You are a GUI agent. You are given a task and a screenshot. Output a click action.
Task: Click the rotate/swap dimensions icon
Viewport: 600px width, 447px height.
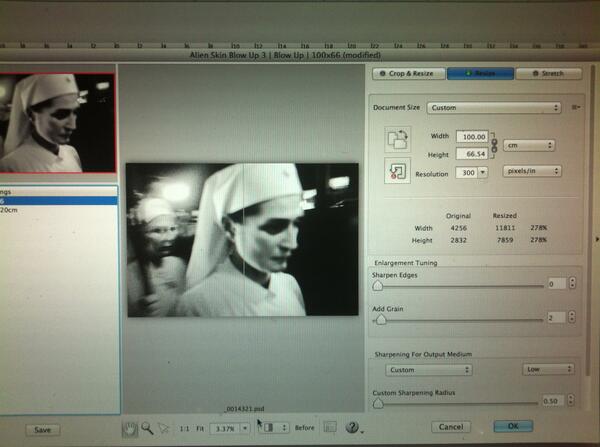[x=398, y=139]
